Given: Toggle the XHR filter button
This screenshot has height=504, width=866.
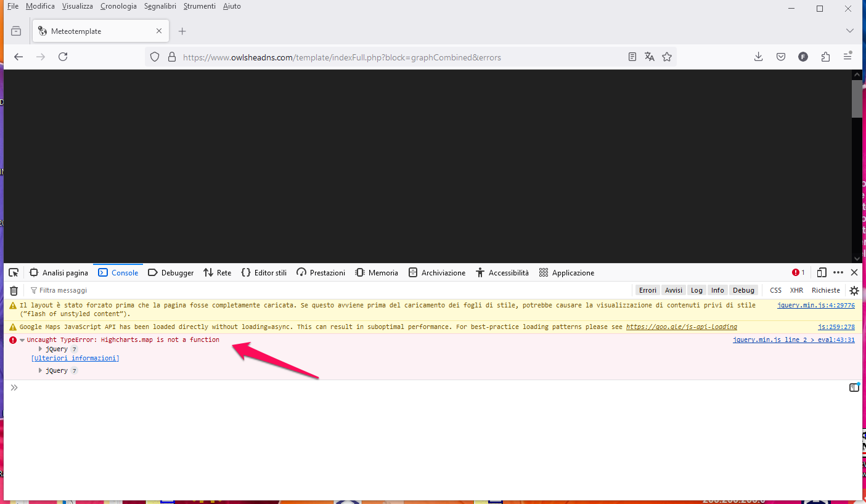Looking at the screenshot, I should point(796,290).
